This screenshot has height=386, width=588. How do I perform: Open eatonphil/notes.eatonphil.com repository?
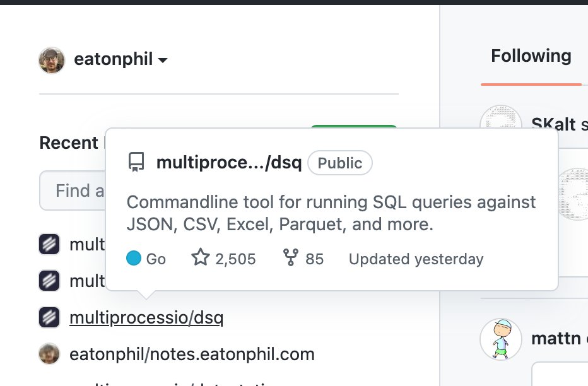192,354
